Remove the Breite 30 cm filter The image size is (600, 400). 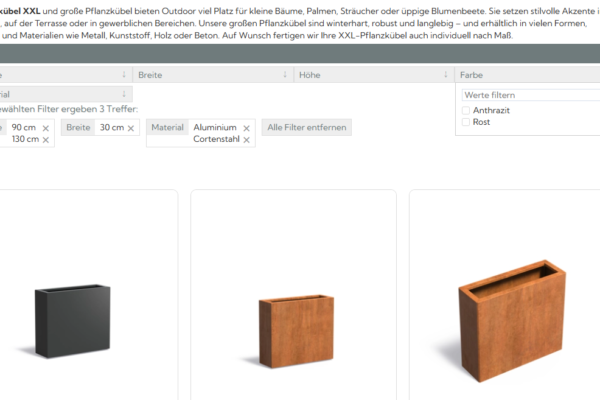point(131,128)
